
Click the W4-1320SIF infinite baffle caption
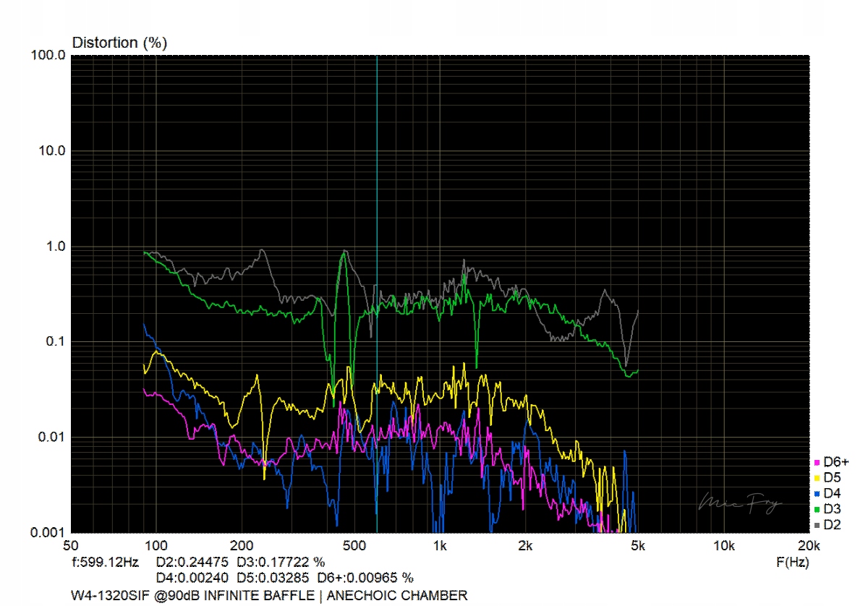click(268, 596)
